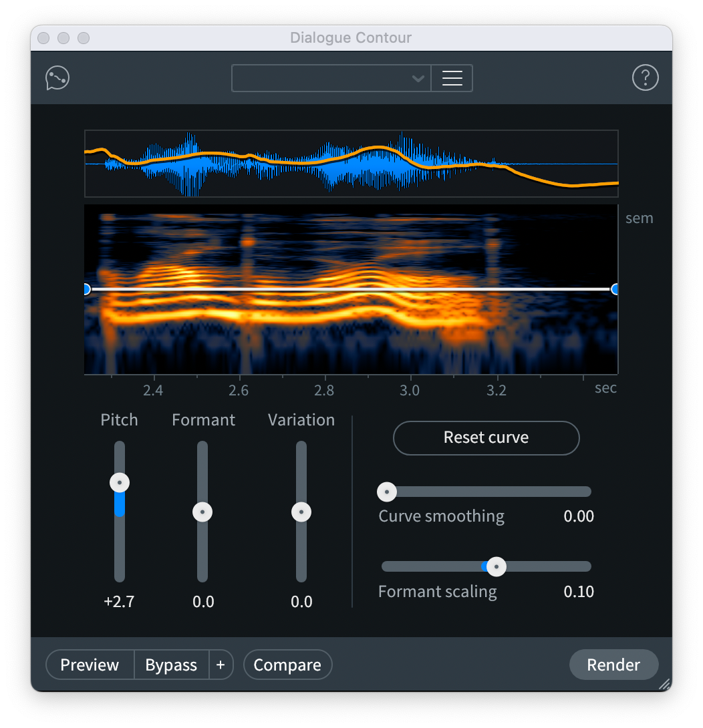Close the Dialogue Contour window

pos(43,38)
